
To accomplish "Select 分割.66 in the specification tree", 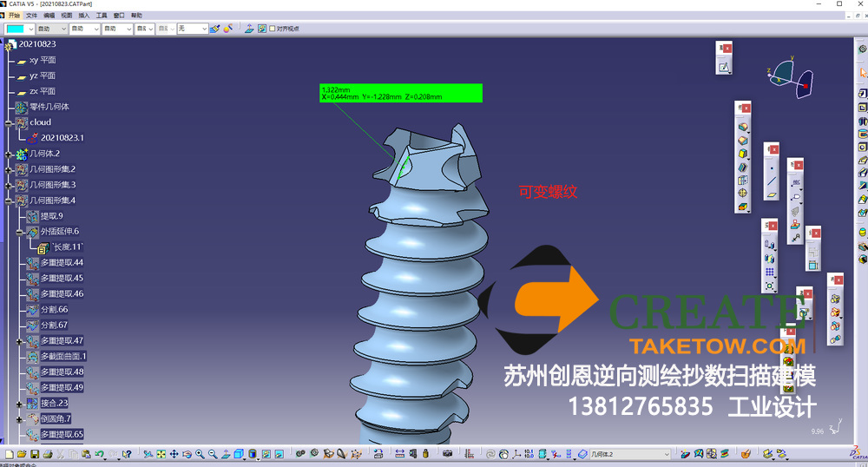I will click(54, 310).
